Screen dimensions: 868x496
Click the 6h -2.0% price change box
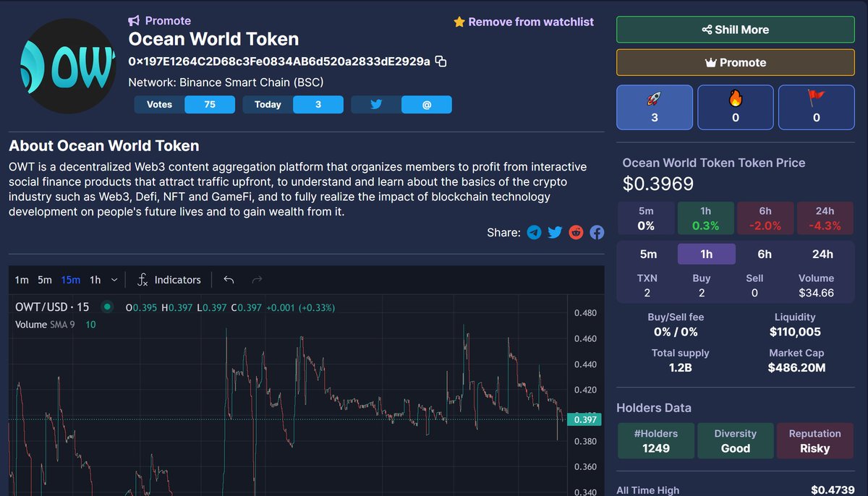pos(765,218)
